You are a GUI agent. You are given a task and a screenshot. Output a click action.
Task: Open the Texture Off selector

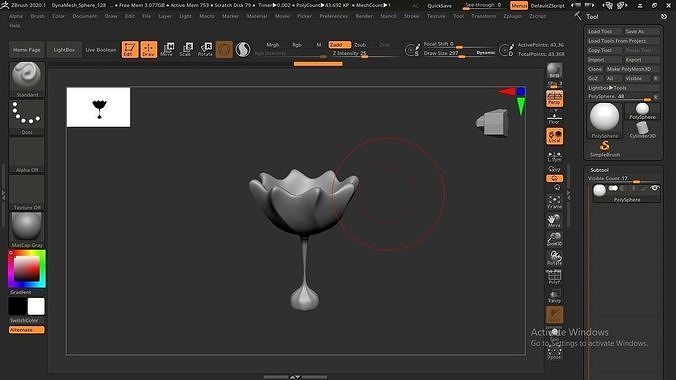tap(27, 192)
